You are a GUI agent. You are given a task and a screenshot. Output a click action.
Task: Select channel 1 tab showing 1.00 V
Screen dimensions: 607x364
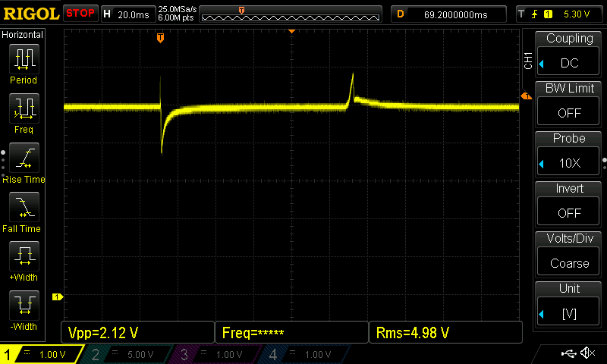(x=42, y=354)
